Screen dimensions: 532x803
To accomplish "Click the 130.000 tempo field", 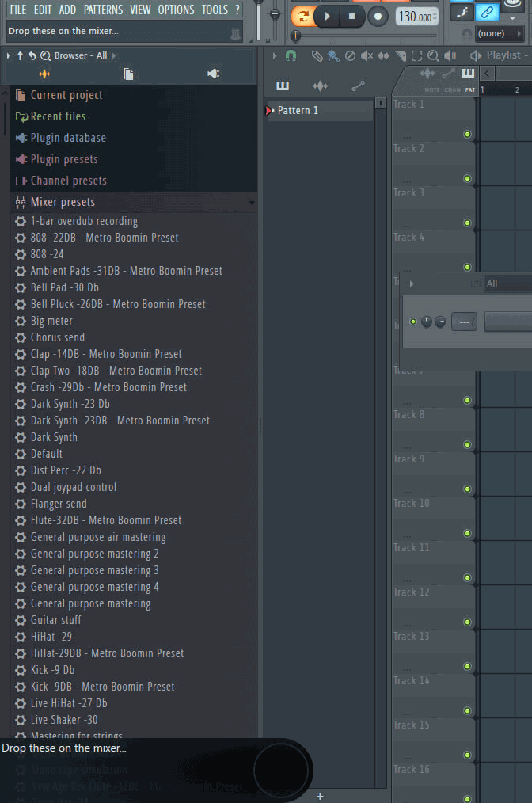I will coord(416,17).
